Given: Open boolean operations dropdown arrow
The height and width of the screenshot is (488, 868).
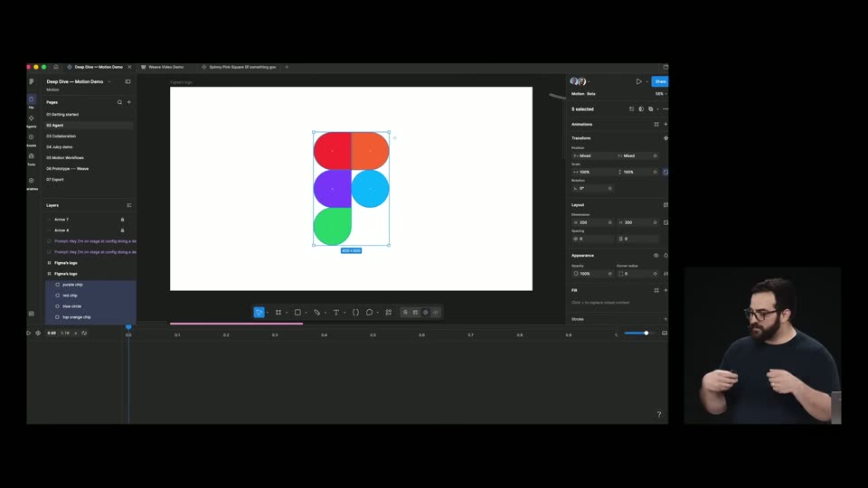Looking at the screenshot, I should point(657,109).
